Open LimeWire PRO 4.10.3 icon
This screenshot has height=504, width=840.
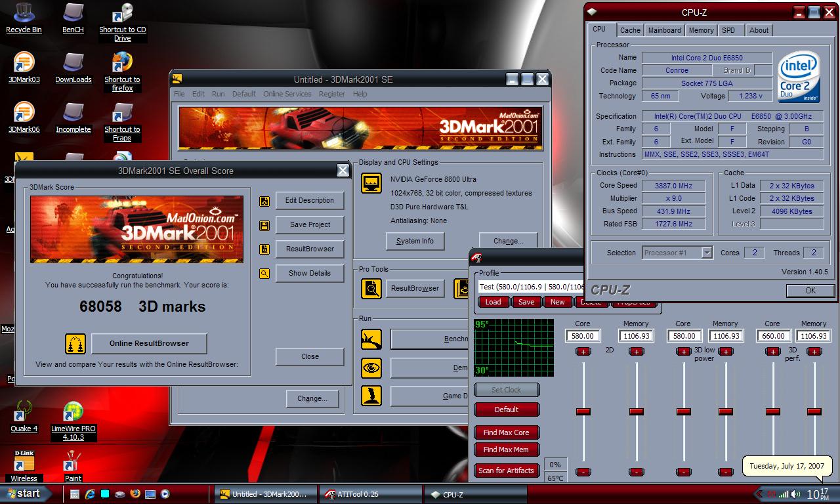tap(73, 421)
